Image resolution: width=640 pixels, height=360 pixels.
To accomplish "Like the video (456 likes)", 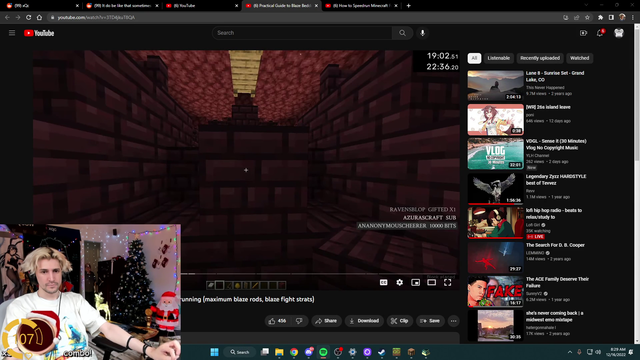I will (x=277, y=321).
